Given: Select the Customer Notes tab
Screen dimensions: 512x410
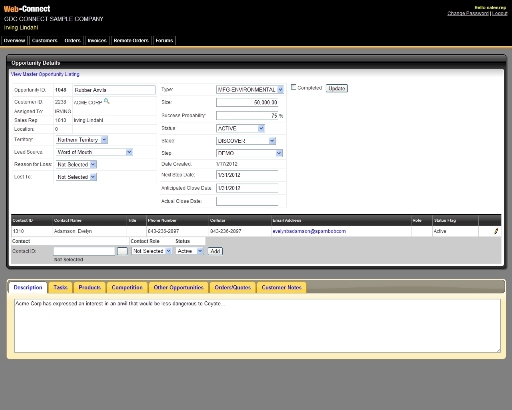Looking at the screenshot, I should pyautogui.click(x=281, y=287).
